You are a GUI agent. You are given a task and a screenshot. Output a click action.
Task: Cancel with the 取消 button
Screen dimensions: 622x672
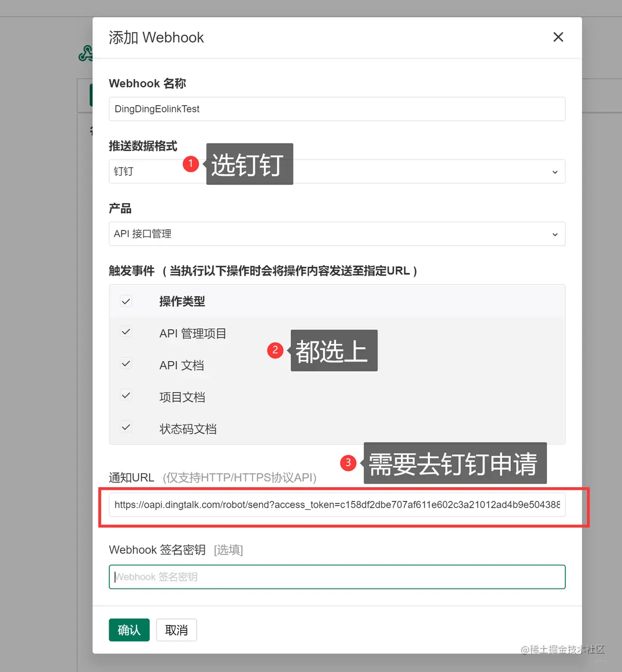tap(176, 630)
